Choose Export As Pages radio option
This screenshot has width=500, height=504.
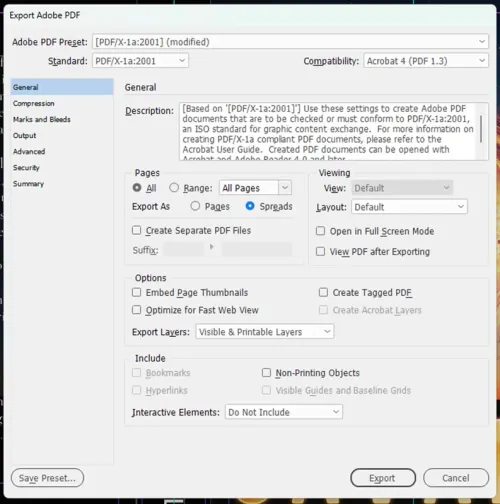coord(195,206)
